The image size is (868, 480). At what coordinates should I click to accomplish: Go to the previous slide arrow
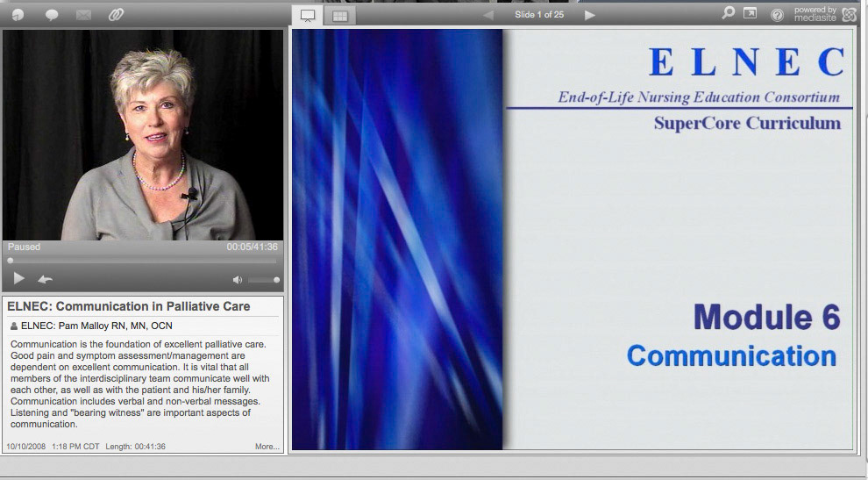(x=487, y=15)
